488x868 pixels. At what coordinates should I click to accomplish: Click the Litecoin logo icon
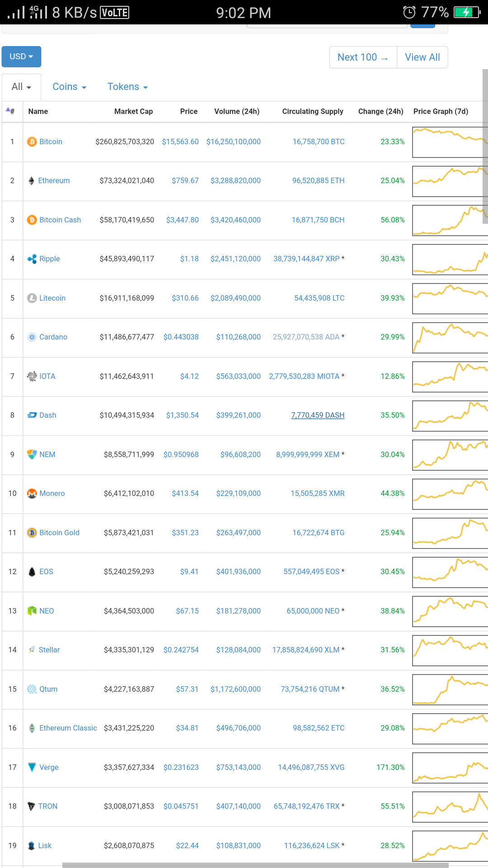[x=32, y=298]
